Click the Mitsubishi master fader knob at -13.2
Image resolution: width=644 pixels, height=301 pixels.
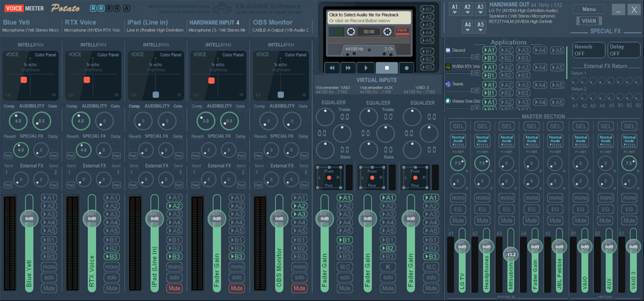coord(510,254)
